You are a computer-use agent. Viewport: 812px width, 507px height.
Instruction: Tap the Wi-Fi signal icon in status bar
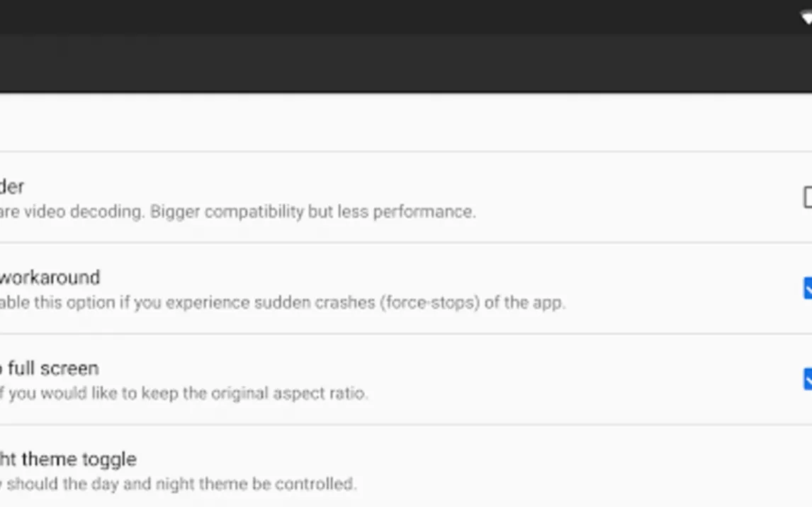806,18
